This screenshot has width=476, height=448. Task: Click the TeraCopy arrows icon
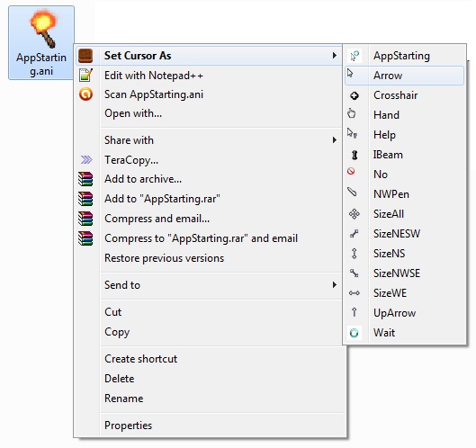click(x=86, y=159)
